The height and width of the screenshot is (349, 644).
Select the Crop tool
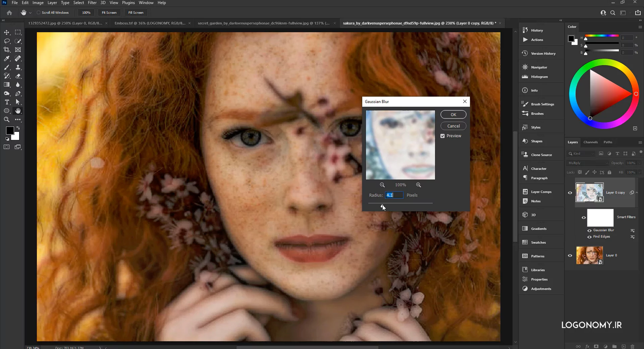point(7,50)
